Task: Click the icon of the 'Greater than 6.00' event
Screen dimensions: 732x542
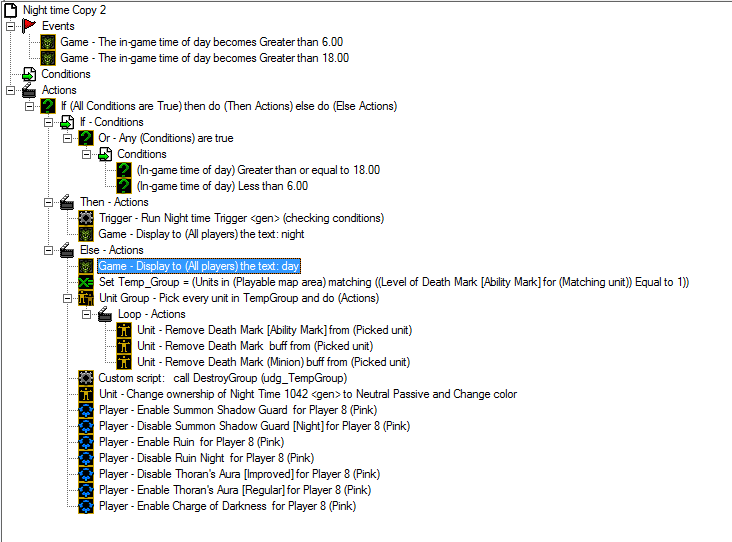Action: pyautogui.click(x=48, y=42)
